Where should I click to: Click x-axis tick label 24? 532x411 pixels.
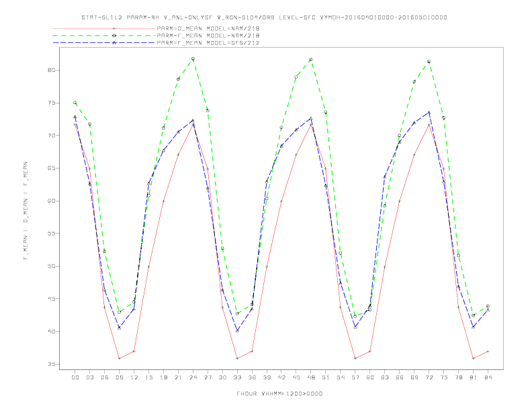click(193, 377)
